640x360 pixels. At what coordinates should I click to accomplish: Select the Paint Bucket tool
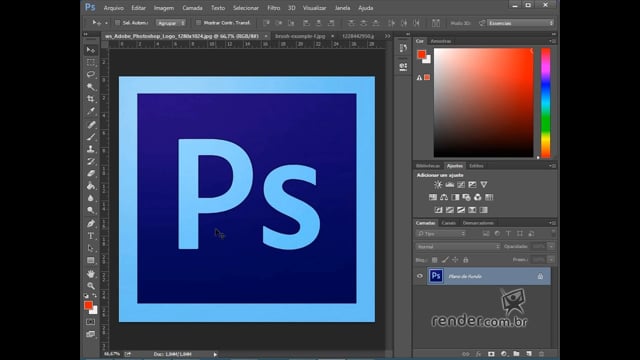pyautogui.click(x=91, y=186)
